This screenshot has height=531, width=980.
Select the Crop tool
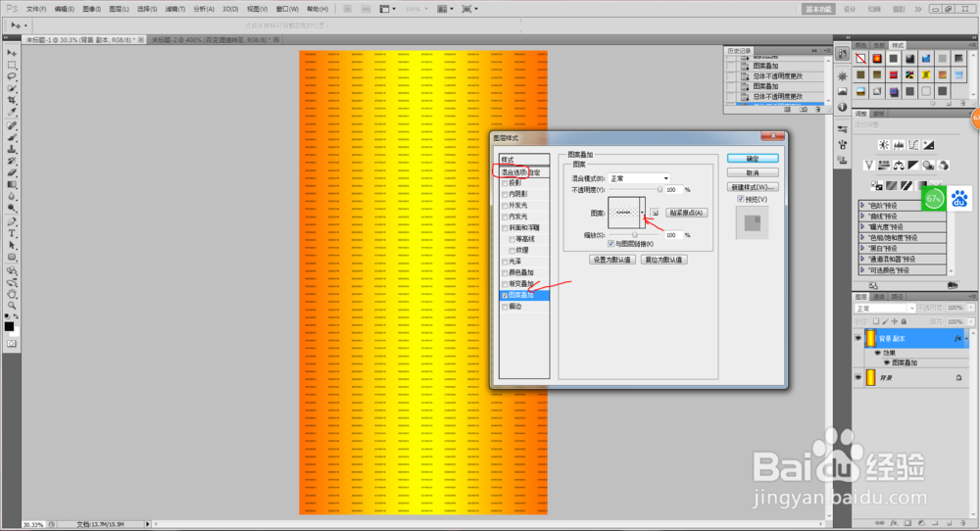12,101
